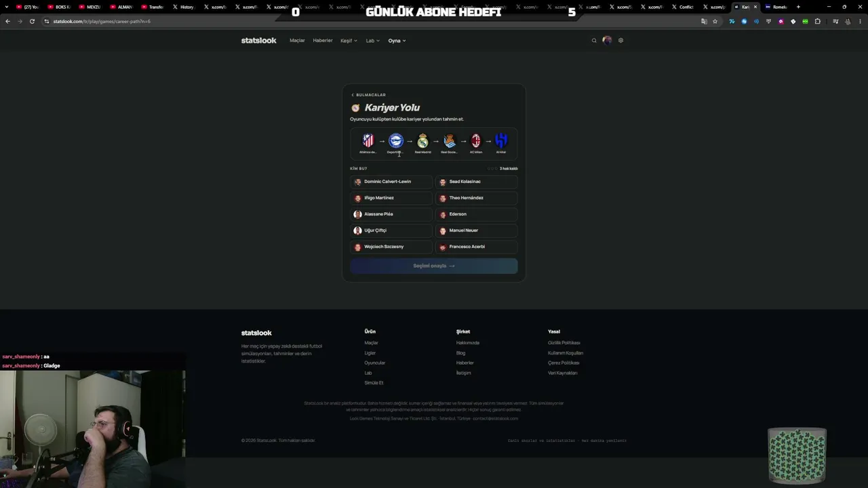The height and width of the screenshot is (488, 868).
Task: Click the statslook logo in footer
Action: [256, 333]
